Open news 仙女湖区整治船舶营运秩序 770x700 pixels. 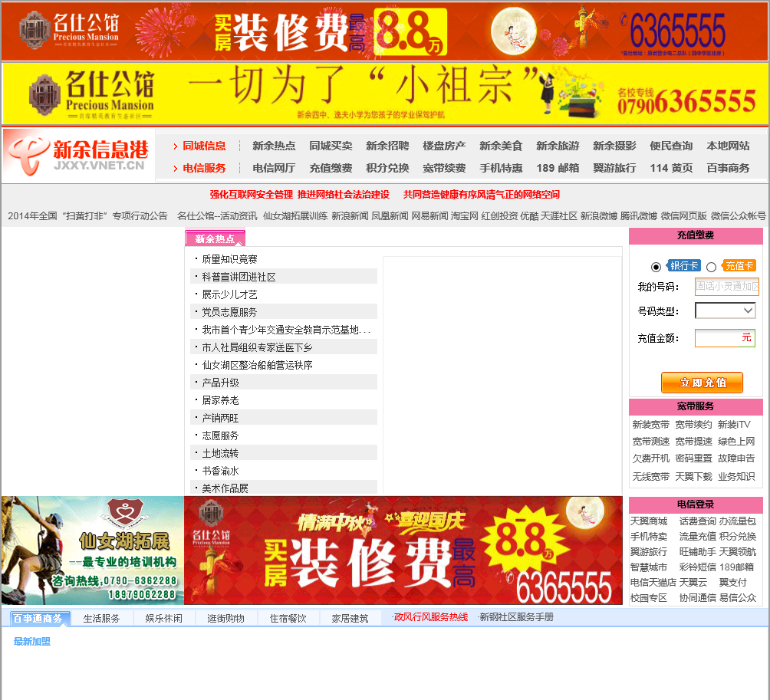[258, 365]
